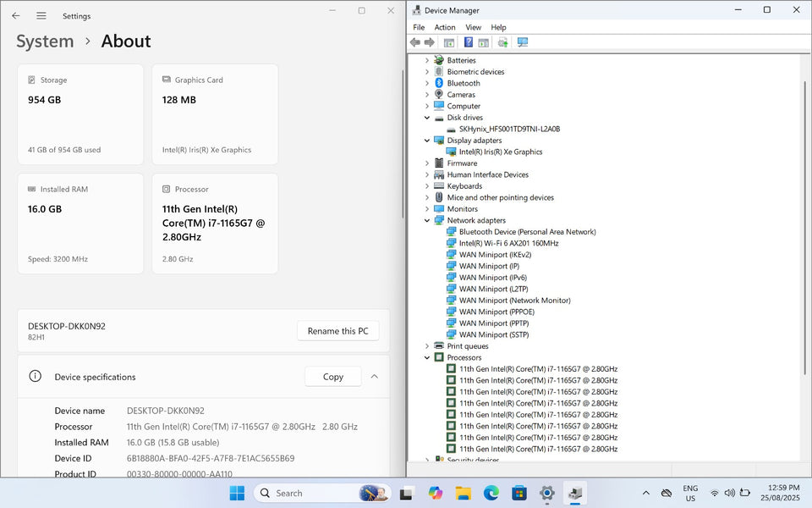The image size is (812, 508).
Task: Select Bluetooth Device (Personal Area Network)
Action: 527,232
